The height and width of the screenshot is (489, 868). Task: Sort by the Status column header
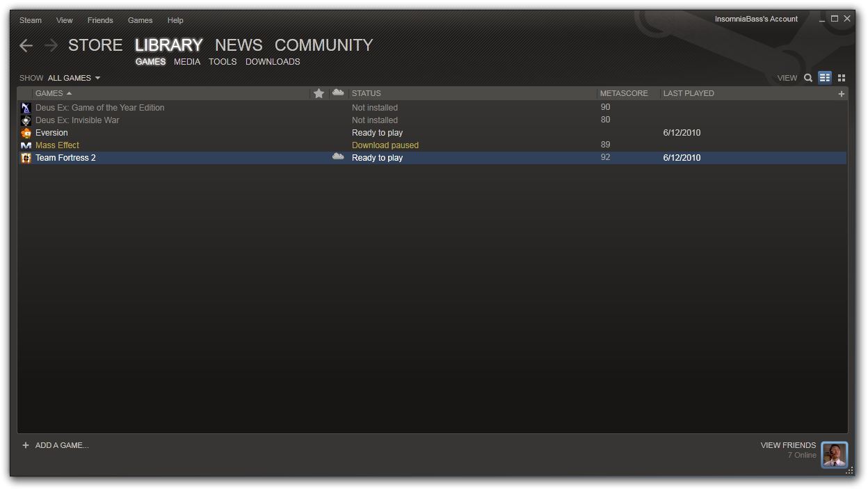[367, 93]
